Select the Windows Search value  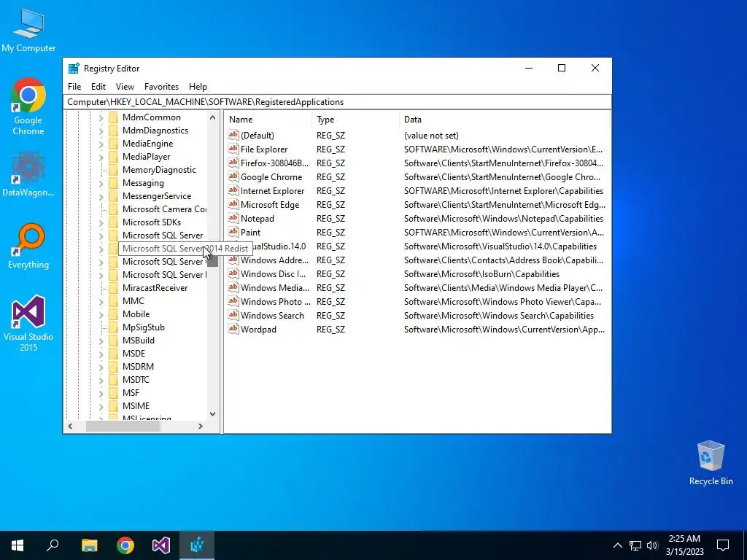coord(272,316)
